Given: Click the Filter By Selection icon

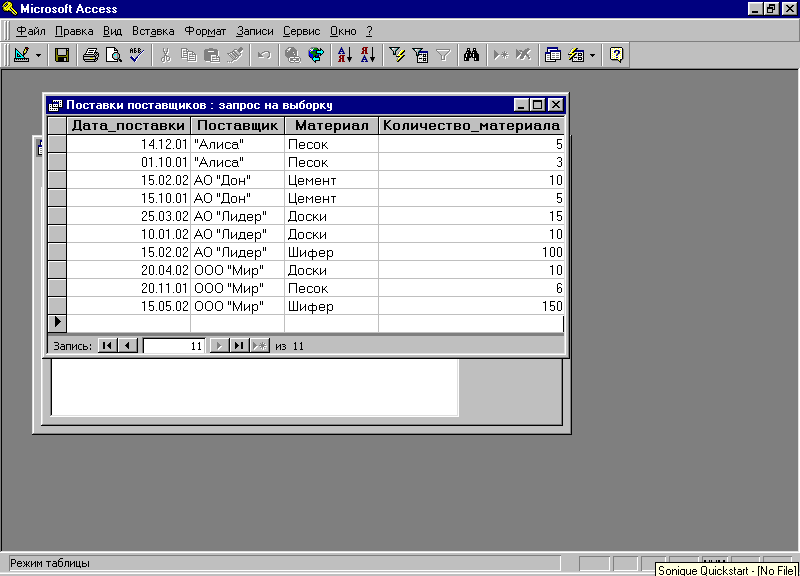Looking at the screenshot, I should pyautogui.click(x=397, y=55).
